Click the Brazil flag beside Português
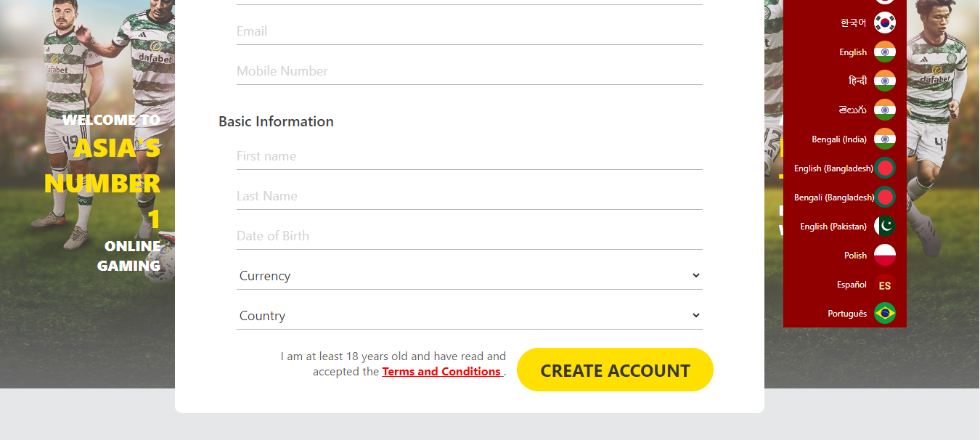Screen dimensions: 980x440 (884, 313)
